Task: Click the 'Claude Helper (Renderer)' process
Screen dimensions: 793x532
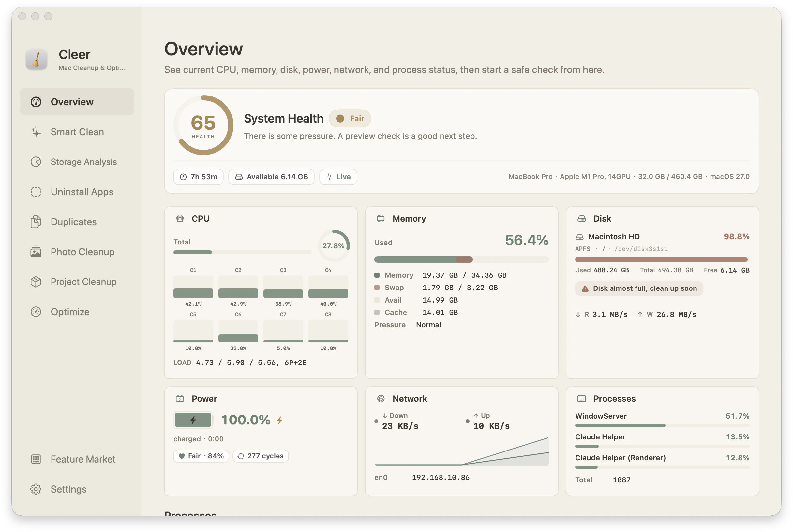Action: [662, 461]
